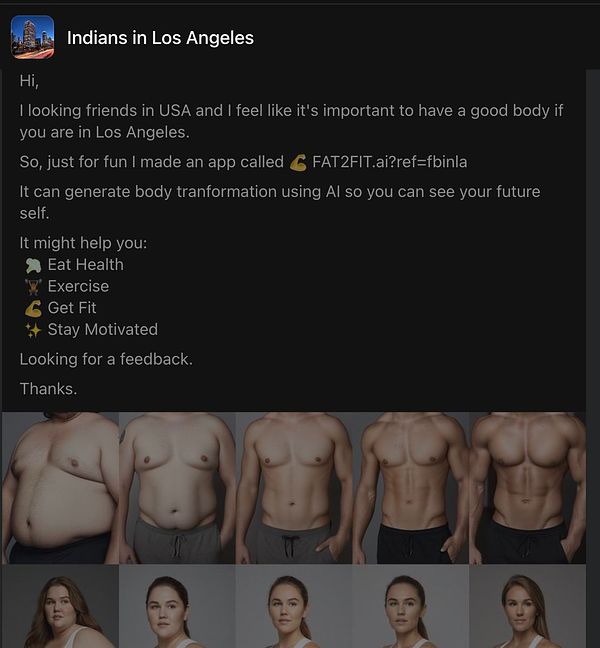
Task: Click the weightlifter emoji beside Exercise
Action: (x=33, y=286)
